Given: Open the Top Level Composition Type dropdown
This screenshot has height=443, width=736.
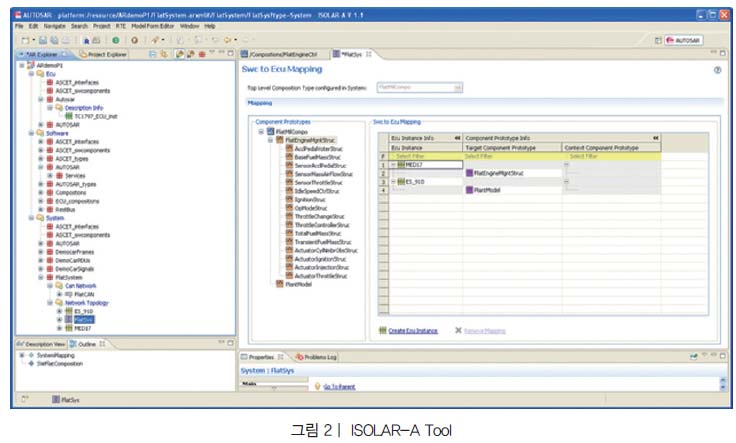Looking at the screenshot, I should point(458,87).
